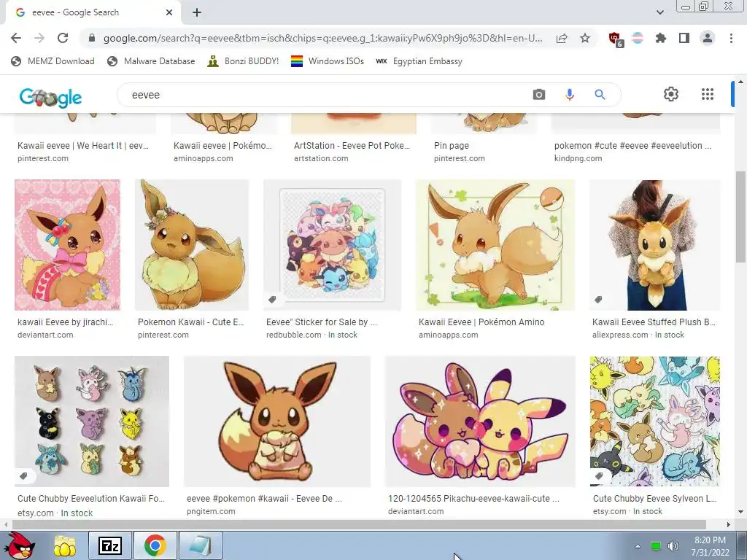
Task: Click the vertical scrollbar thumb
Action: point(740,217)
